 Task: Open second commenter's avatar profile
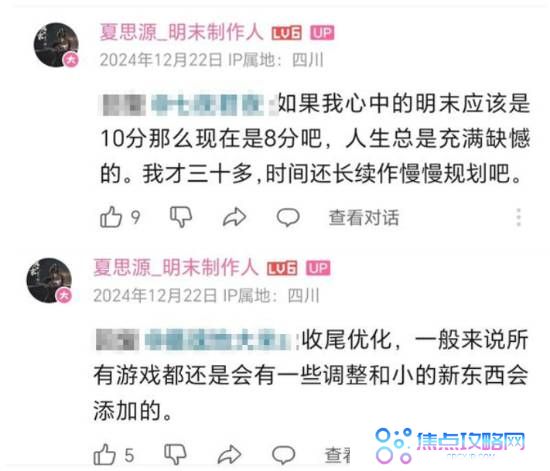coord(49,280)
